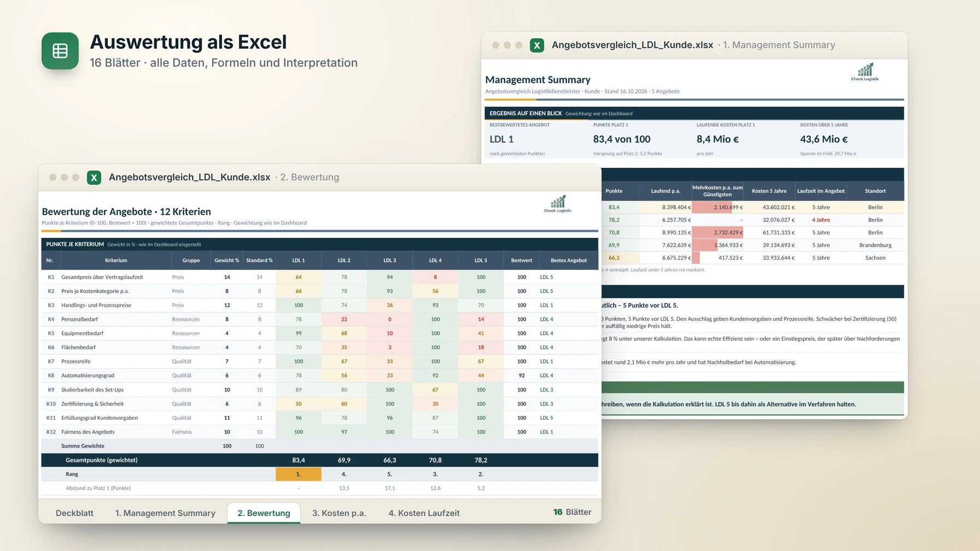Click the LDL 3 column header
The image size is (980, 551).
point(389,261)
